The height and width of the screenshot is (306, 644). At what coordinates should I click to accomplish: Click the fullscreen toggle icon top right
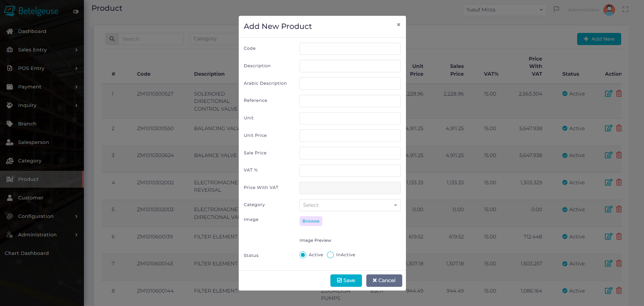[x=625, y=9]
